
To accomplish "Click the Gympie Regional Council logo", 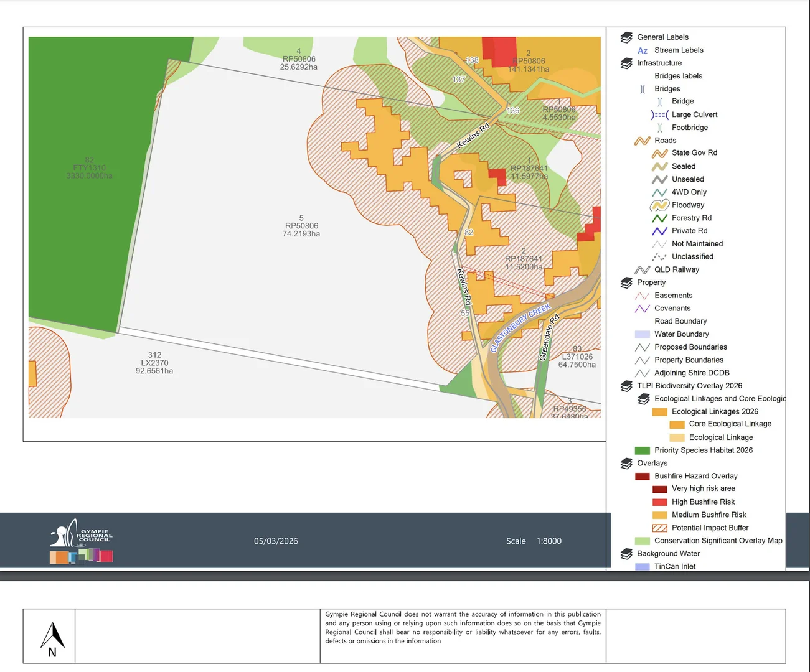I will tap(81, 541).
